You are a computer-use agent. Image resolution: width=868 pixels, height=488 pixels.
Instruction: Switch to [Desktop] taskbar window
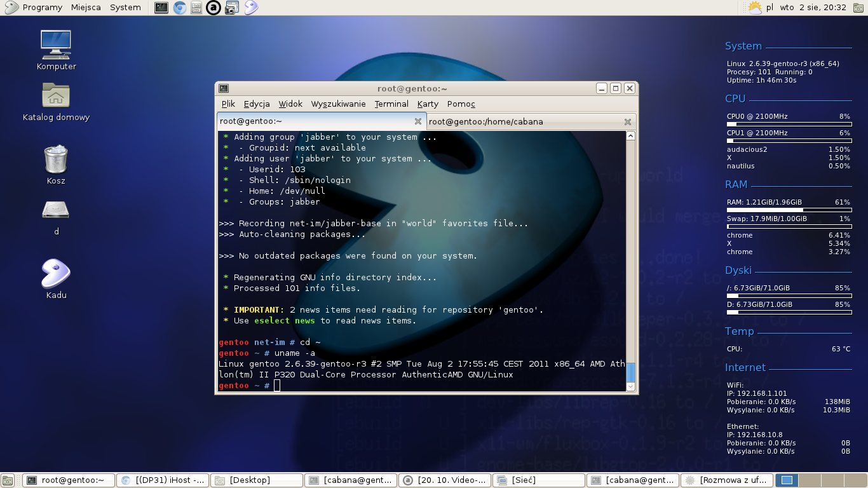(257, 480)
